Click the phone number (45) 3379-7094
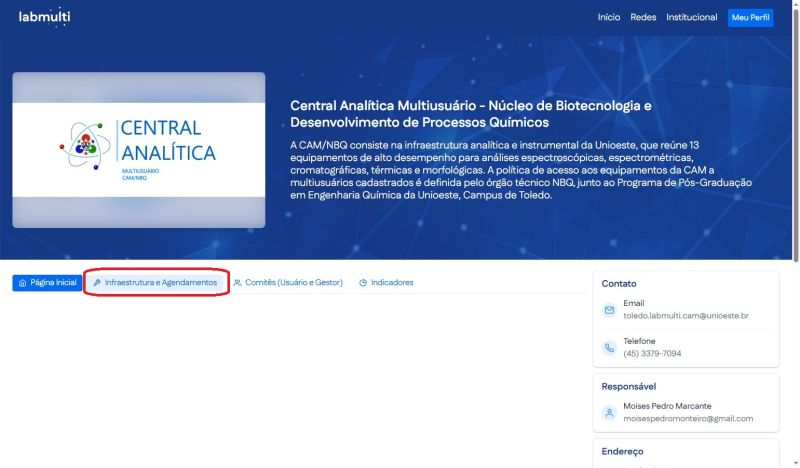 [652, 354]
